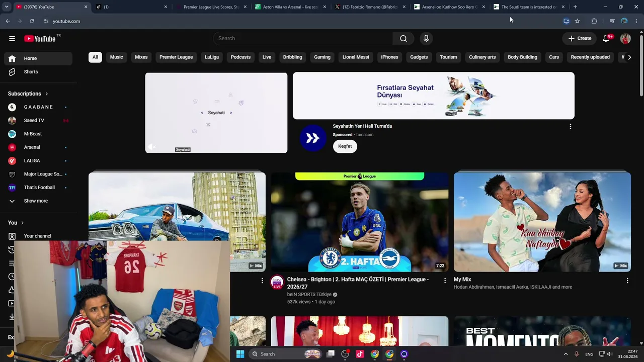Filter the feed by Music
644x362 pixels.
[117, 57]
